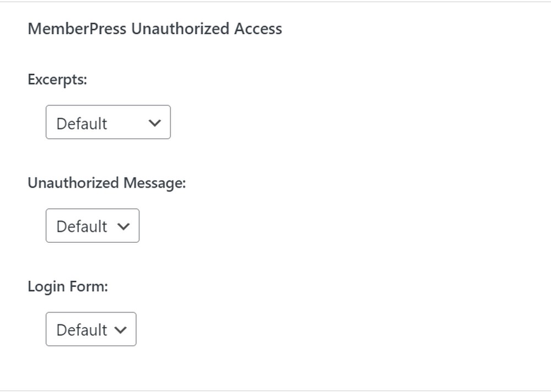551x392 pixels.
Task: Open the Unauthorized Message dropdown
Action: coord(93,226)
